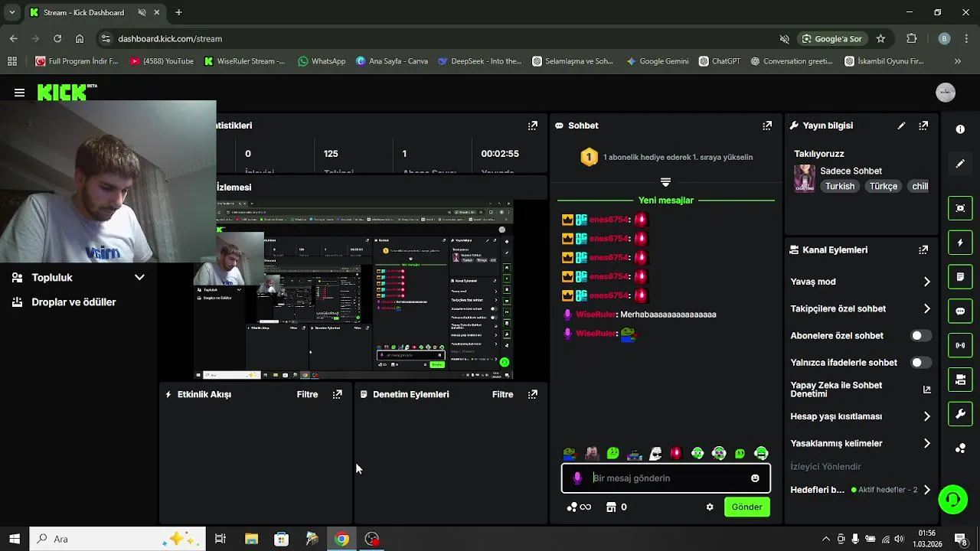Open the ChatGPT bookmark
The image size is (980, 551).
click(720, 61)
